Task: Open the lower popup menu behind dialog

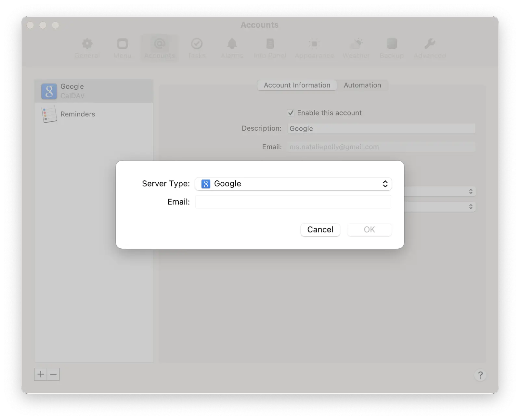Action: point(440,206)
